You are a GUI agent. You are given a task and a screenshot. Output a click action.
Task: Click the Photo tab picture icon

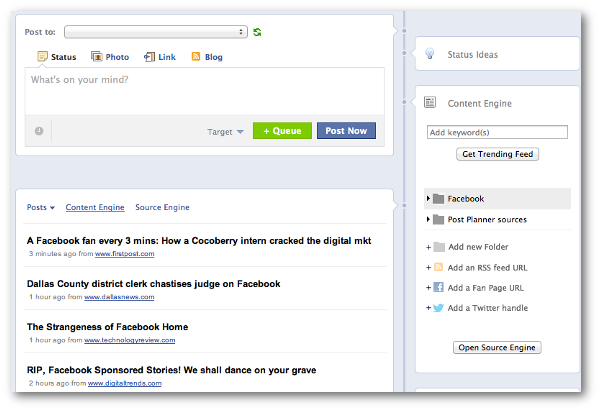tap(96, 57)
